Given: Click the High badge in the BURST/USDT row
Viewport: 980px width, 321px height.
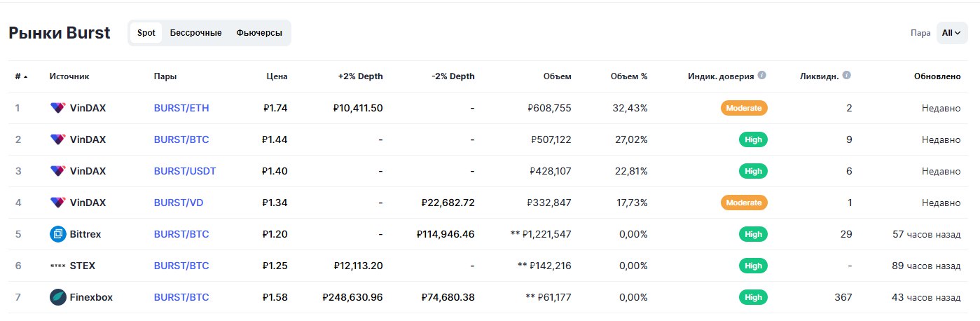Looking at the screenshot, I should (753, 171).
